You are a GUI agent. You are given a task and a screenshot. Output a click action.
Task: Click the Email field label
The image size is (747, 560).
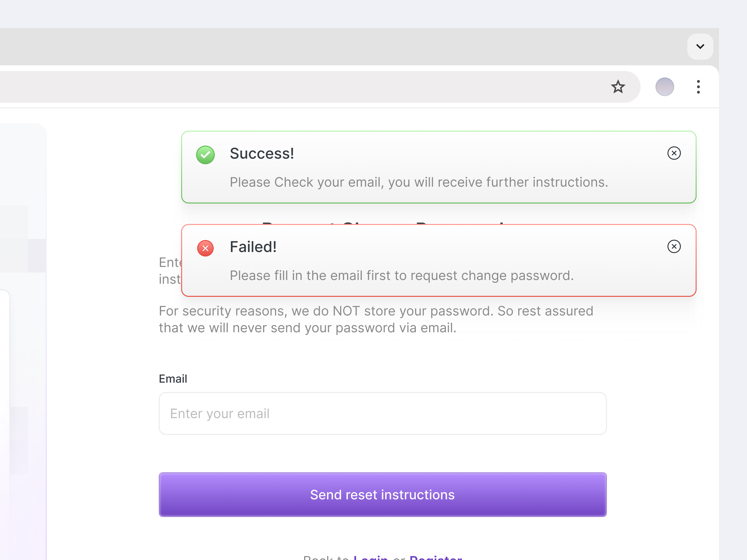173,379
